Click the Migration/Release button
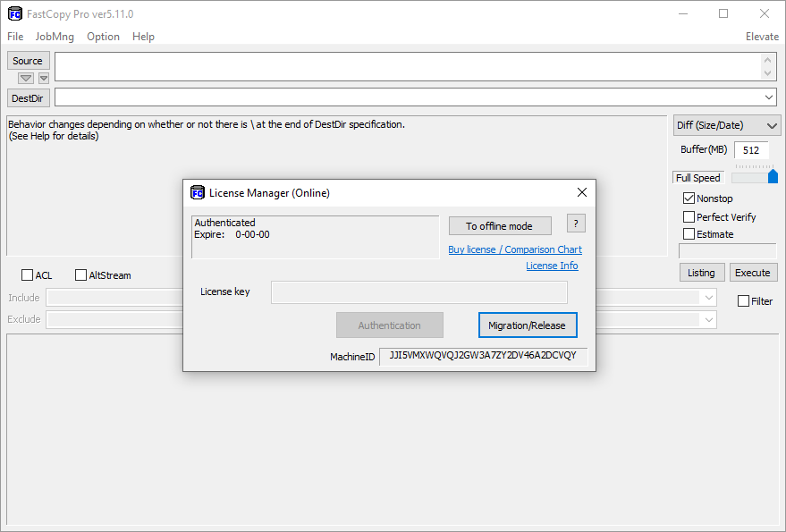 coord(527,325)
